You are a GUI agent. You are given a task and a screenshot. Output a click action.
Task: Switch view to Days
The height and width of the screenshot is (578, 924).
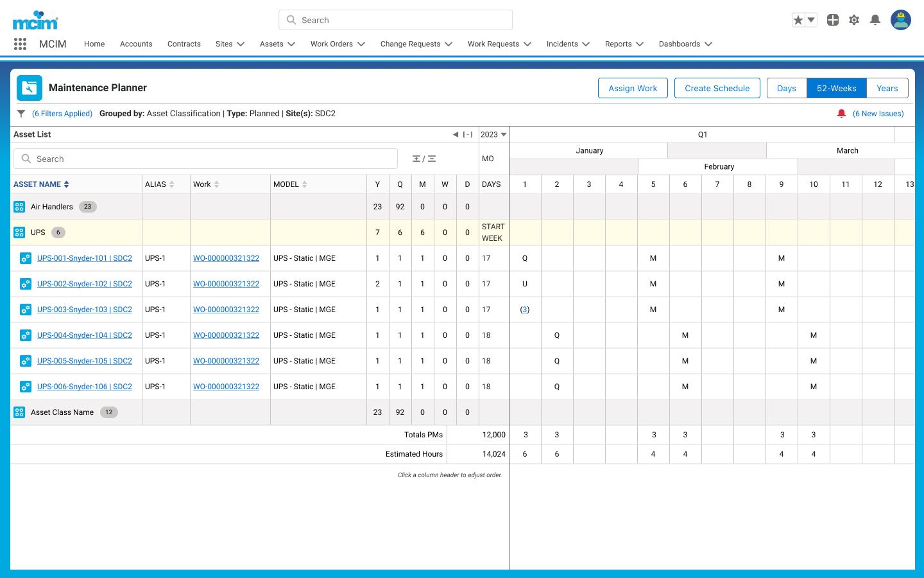pyautogui.click(x=787, y=88)
